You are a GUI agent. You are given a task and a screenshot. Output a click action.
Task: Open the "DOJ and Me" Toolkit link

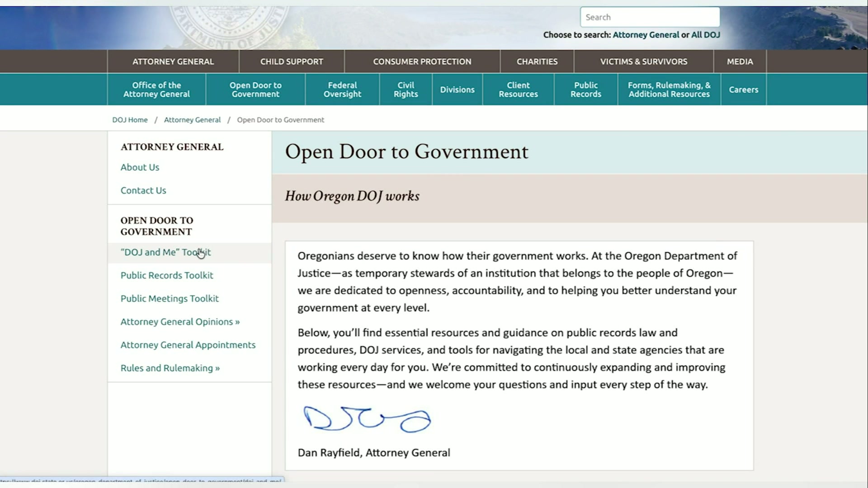pyautogui.click(x=165, y=253)
